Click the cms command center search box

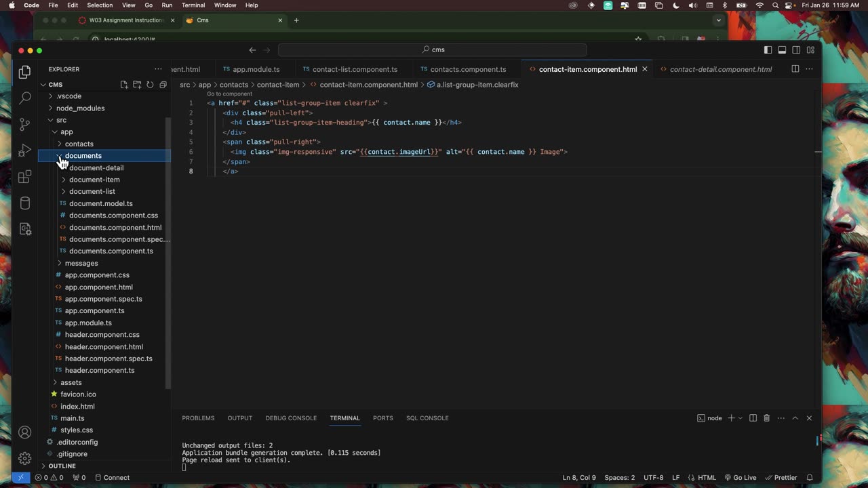coord(433,49)
